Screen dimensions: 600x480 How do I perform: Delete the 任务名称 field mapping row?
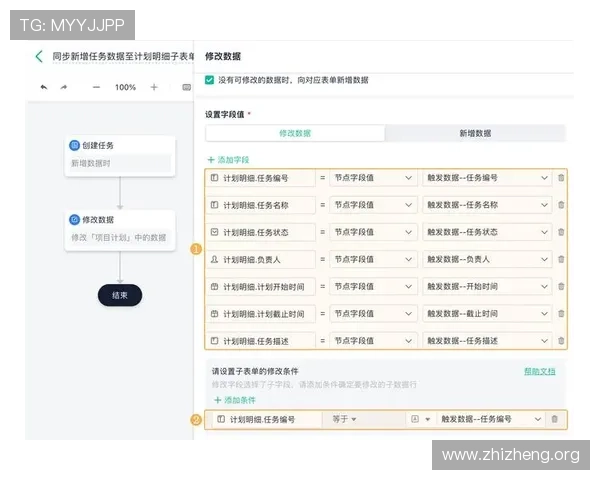(x=561, y=205)
